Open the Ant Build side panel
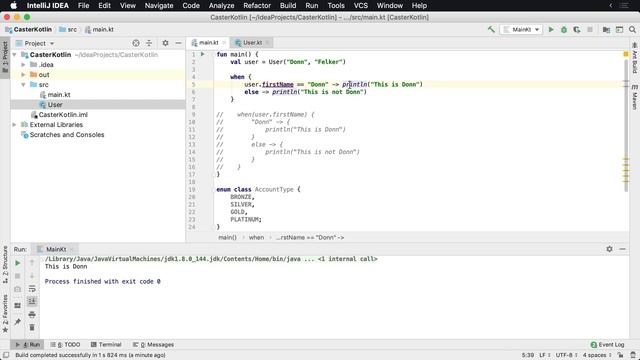 [x=635, y=58]
